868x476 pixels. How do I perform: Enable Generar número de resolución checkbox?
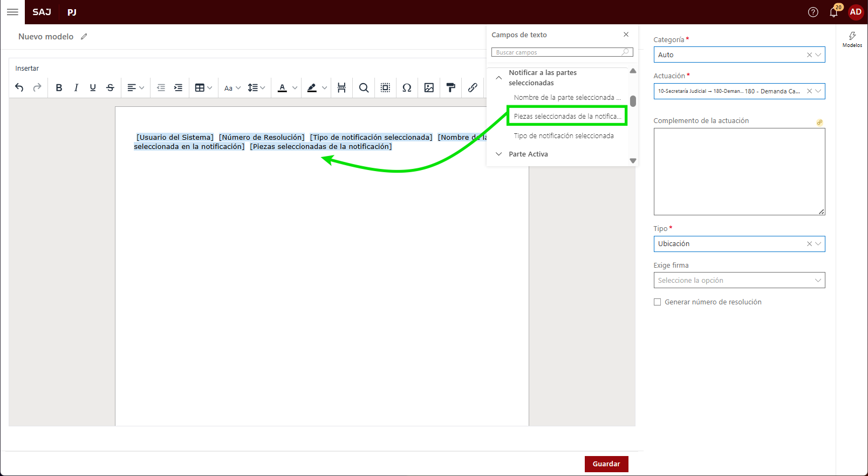(x=657, y=302)
